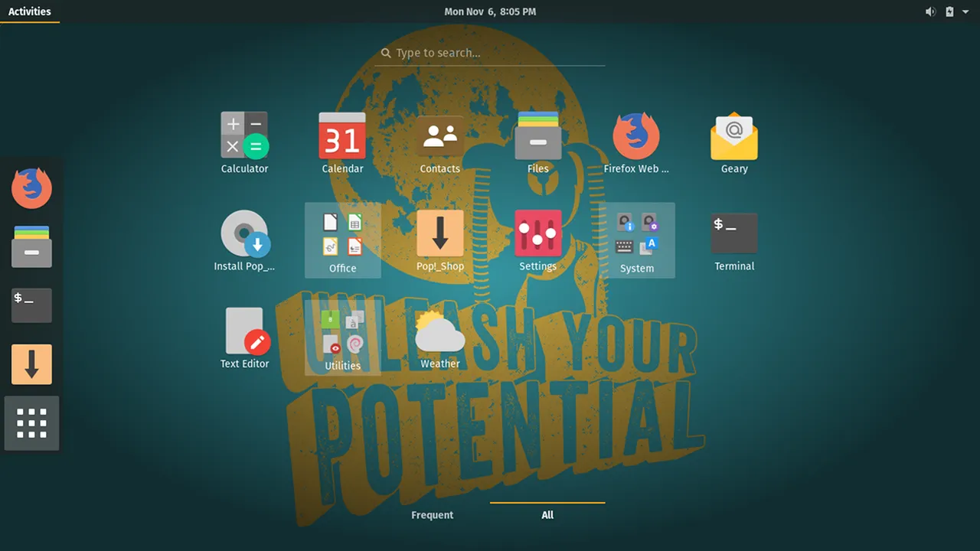Click the Pop!_Shop icon in the dock

pyautogui.click(x=31, y=364)
